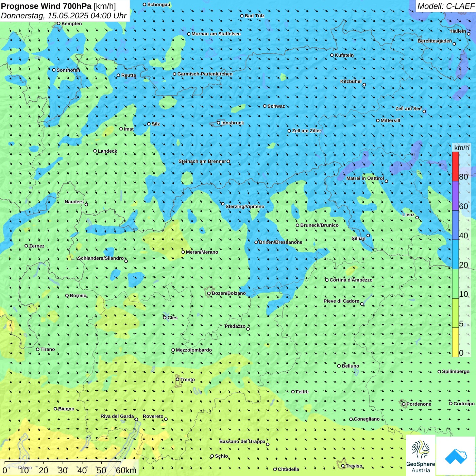Click the 'Feltre' label

click(302, 392)
